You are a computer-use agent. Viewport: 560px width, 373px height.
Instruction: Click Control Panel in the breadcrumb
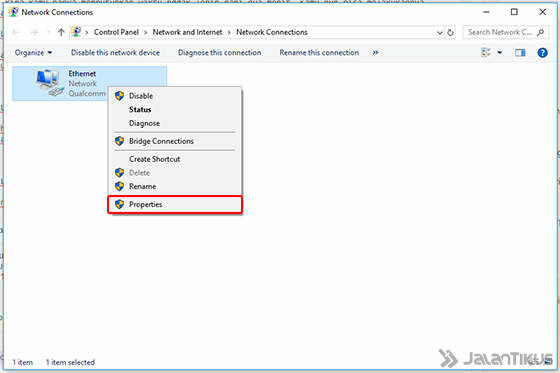(x=116, y=32)
